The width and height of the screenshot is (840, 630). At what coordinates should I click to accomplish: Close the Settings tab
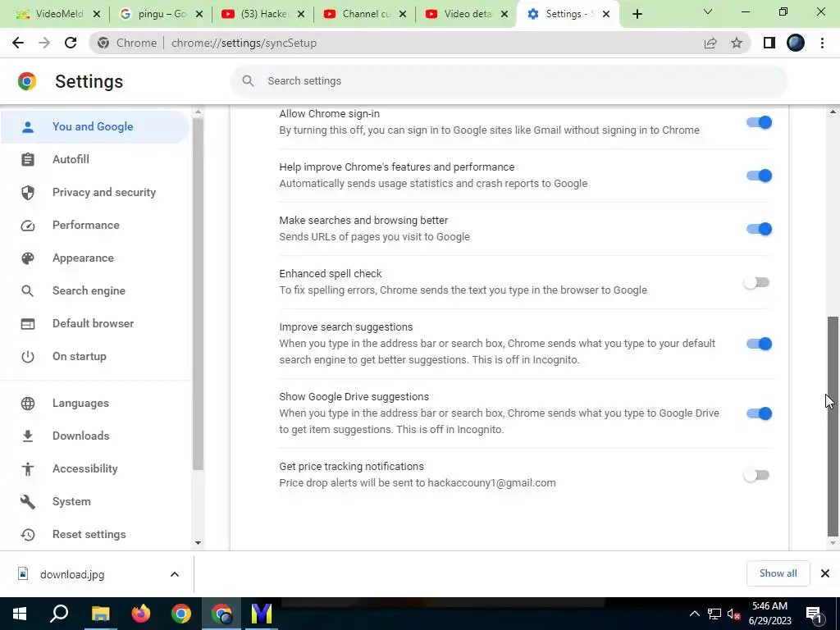pos(606,15)
